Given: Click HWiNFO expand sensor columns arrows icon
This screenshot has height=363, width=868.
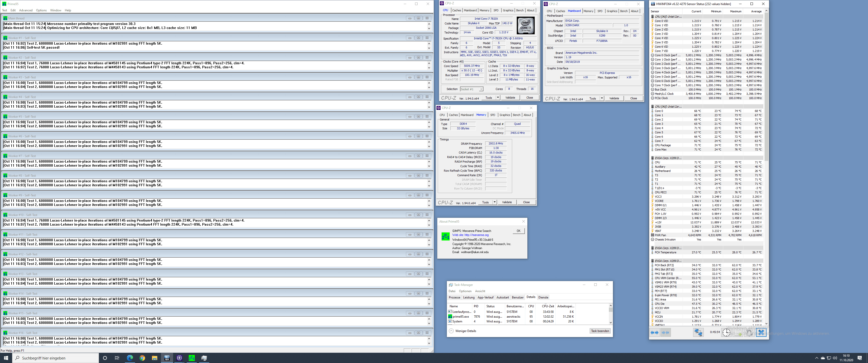Looking at the screenshot, I should point(654,332).
